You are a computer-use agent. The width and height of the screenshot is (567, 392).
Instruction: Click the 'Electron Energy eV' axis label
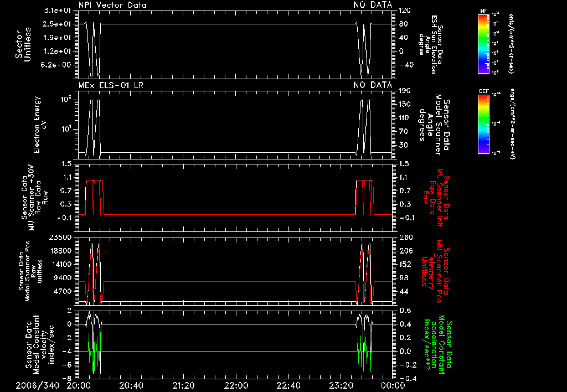pos(39,125)
